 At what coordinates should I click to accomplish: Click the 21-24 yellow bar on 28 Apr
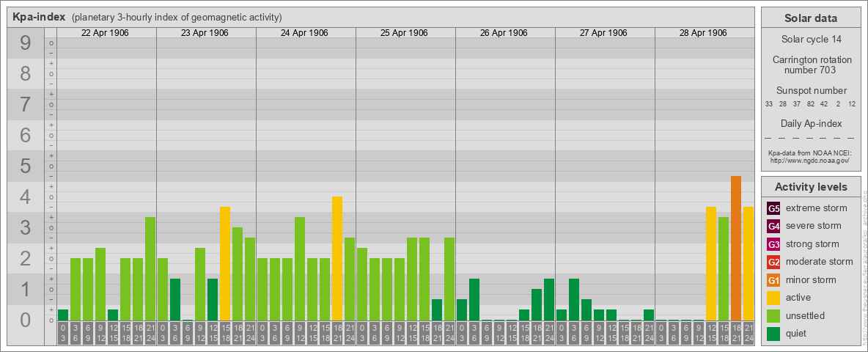[x=749, y=264]
